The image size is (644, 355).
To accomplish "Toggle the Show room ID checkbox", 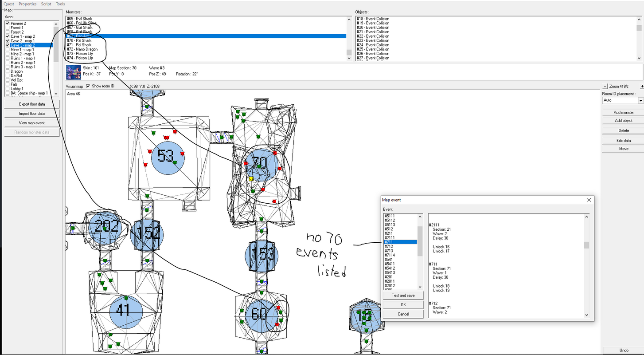I will [88, 86].
